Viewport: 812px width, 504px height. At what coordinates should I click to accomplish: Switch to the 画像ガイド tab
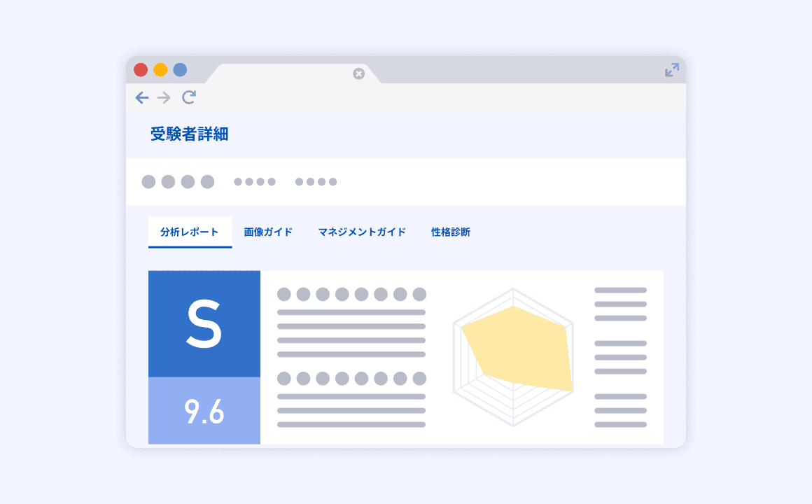268,232
